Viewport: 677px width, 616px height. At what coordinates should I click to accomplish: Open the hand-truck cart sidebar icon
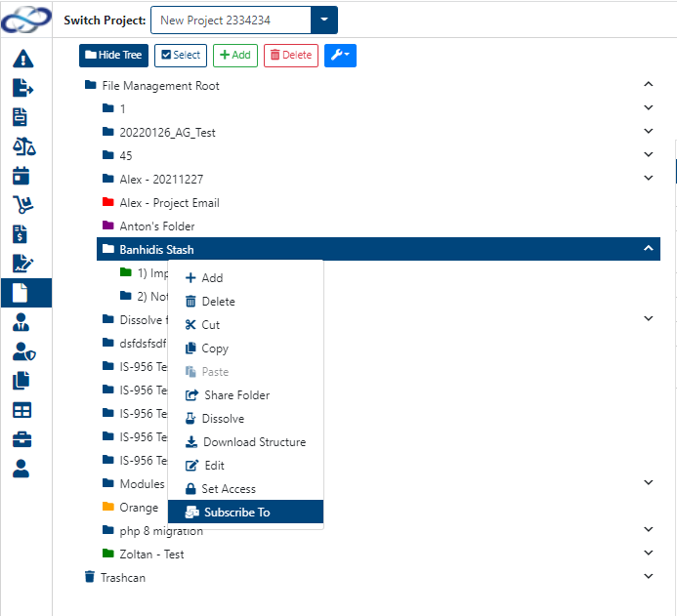22,204
